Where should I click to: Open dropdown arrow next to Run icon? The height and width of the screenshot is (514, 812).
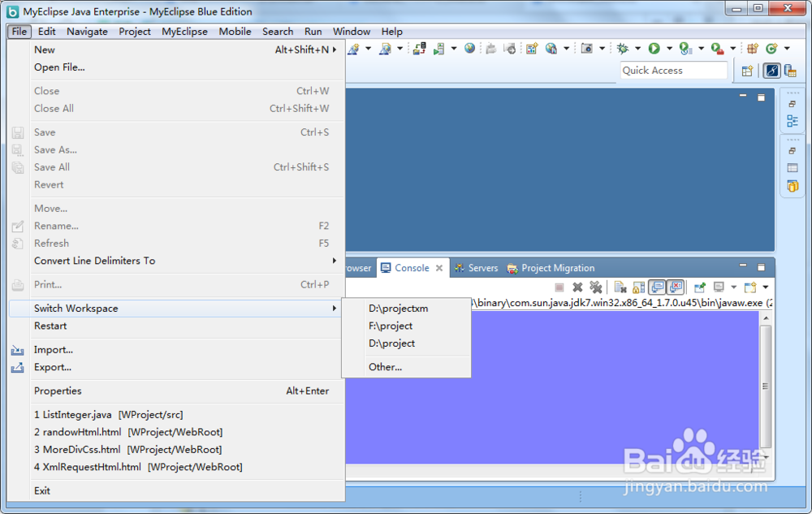[669, 49]
